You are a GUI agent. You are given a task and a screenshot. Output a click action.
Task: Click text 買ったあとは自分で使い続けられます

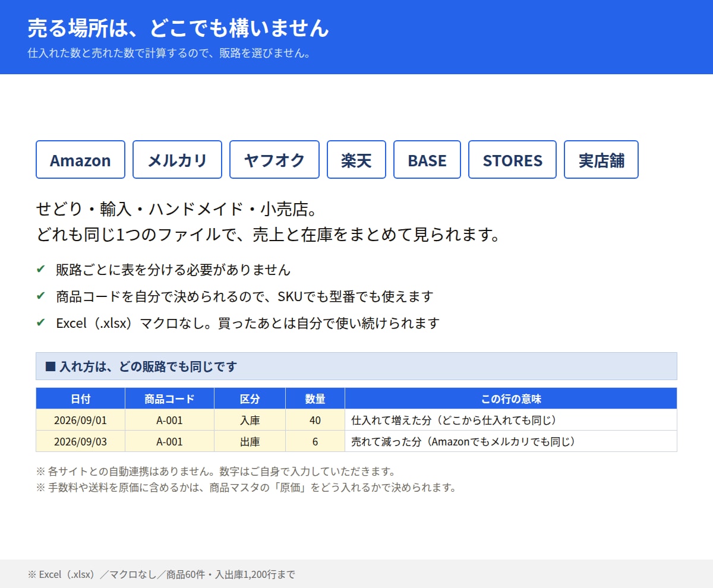[x=329, y=323]
